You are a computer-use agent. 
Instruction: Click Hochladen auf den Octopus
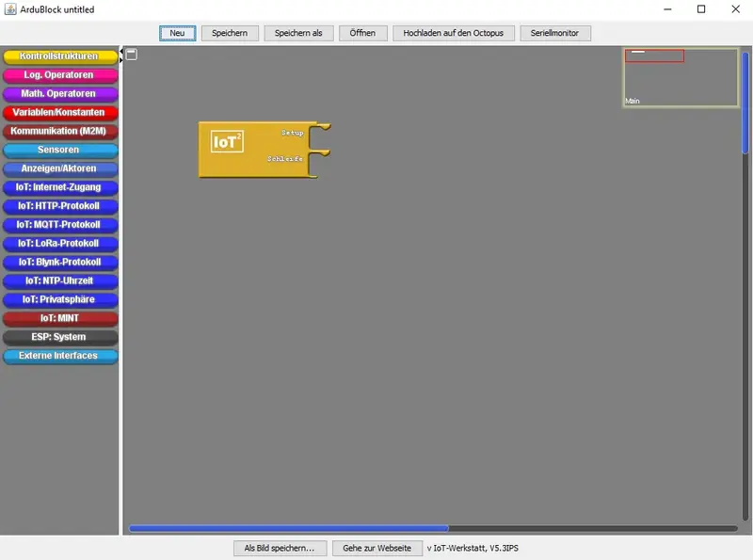(453, 33)
